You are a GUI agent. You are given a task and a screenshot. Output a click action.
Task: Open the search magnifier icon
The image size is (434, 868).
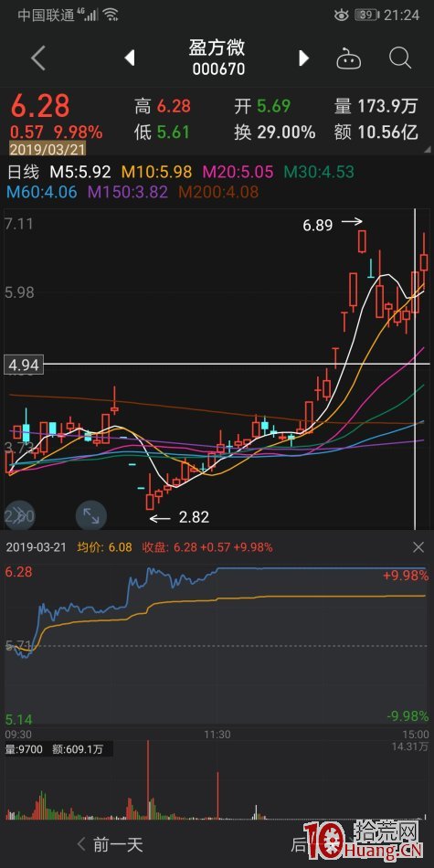pos(399,58)
